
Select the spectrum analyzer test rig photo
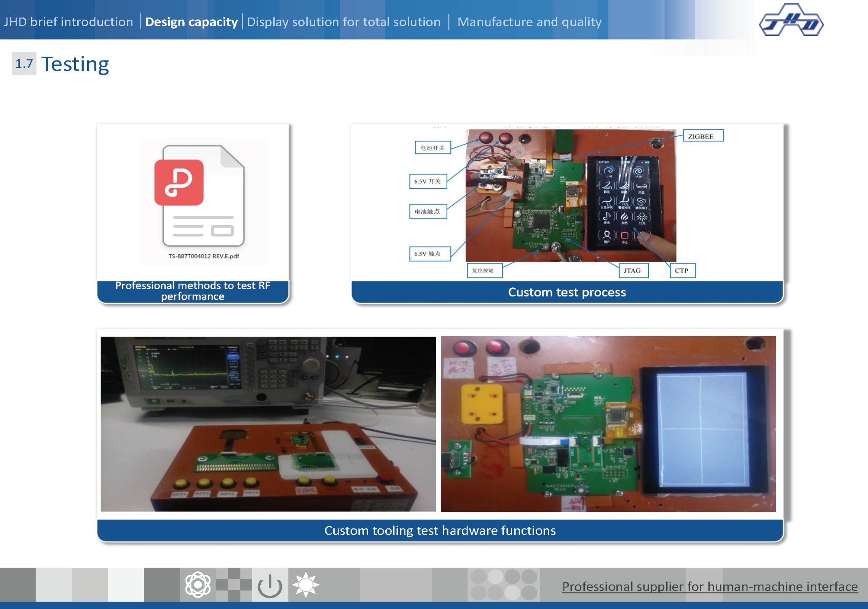[x=268, y=424]
